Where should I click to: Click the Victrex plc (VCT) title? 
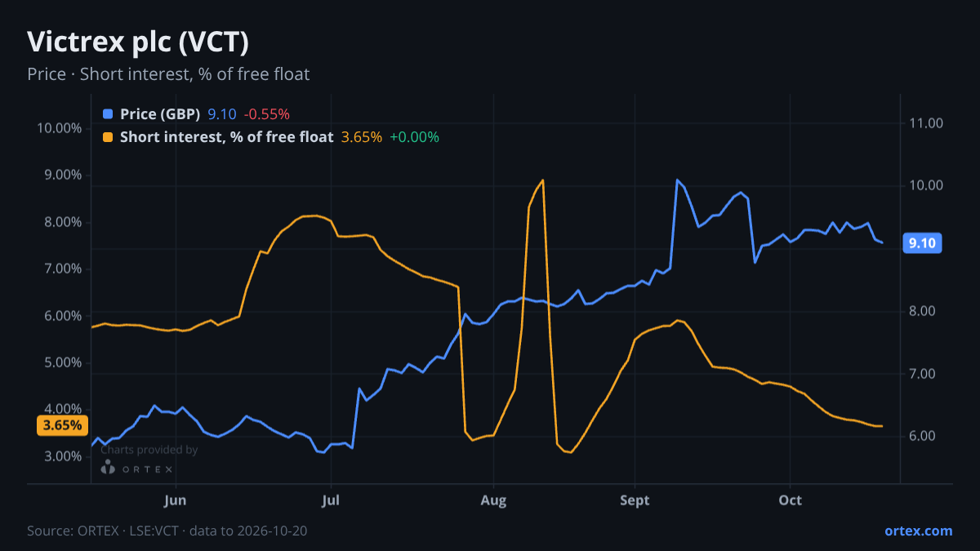tap(138, 41)
